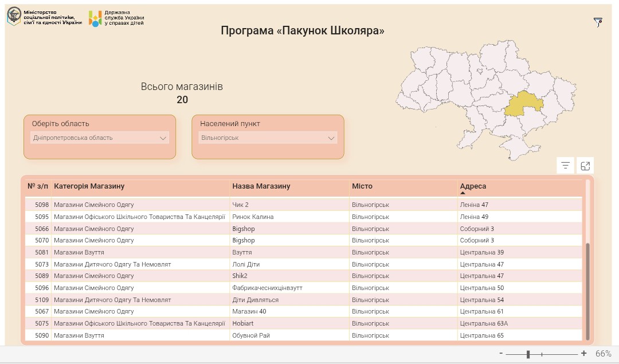Screen dimensions: 619x364
Task: Sort by Назва Магазину column header
Action: pos(261,186)
